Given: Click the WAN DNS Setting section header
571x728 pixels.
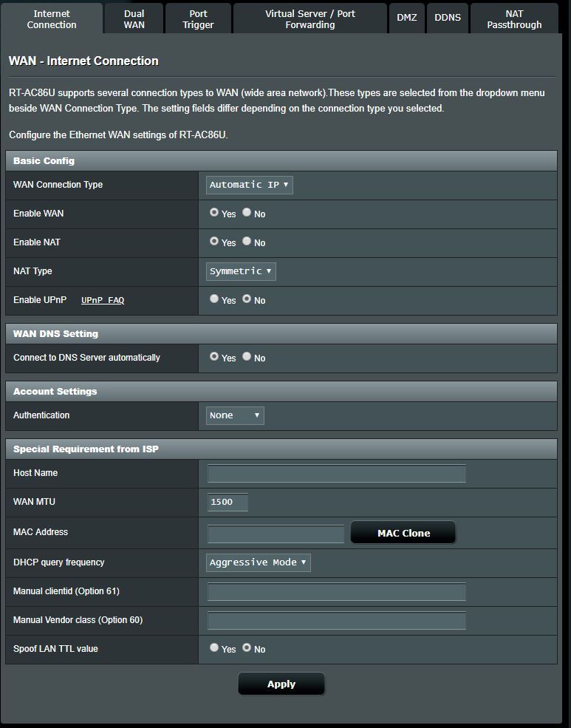Looking at the screenshot, I should (x=281, y=334).
